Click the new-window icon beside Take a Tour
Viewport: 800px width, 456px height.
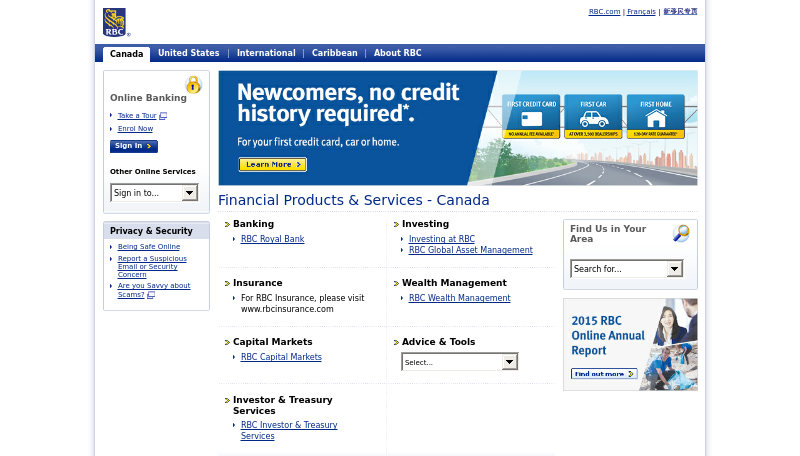(x=163, y=116)
